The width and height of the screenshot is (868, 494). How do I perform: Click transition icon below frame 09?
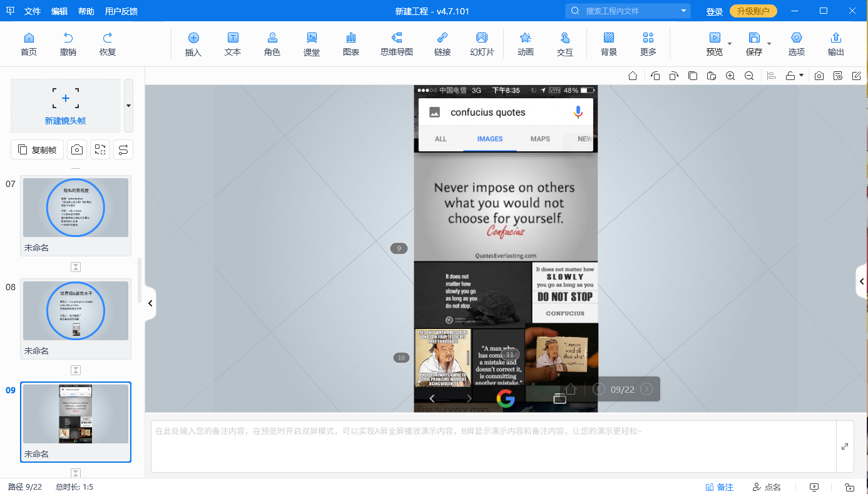(76, 473)
